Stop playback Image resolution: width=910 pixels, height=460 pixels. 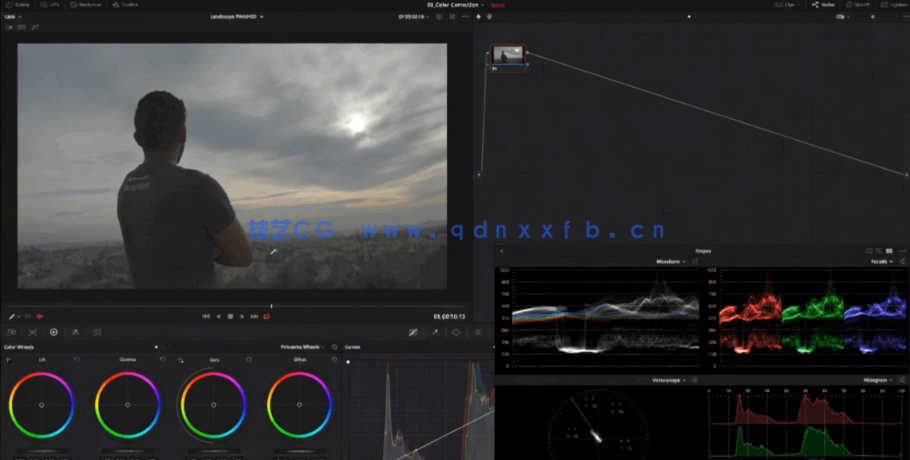(x=230, y=317)
